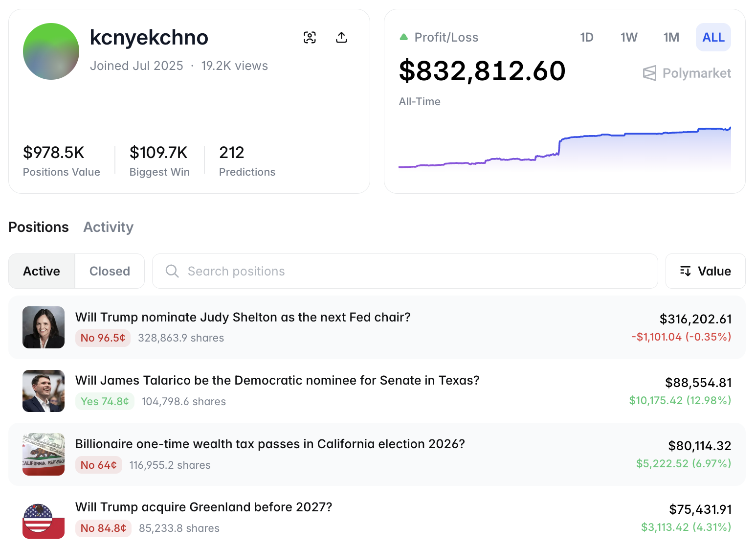Click the green Profit/Loss triangle indicator
Screen dimensions: 756x549
tap(403, 36)
